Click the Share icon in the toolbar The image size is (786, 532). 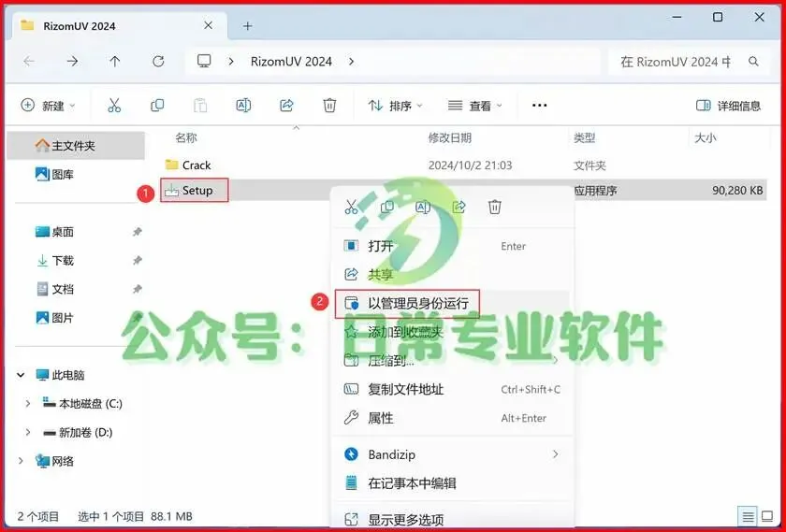[x=286, y=106]
